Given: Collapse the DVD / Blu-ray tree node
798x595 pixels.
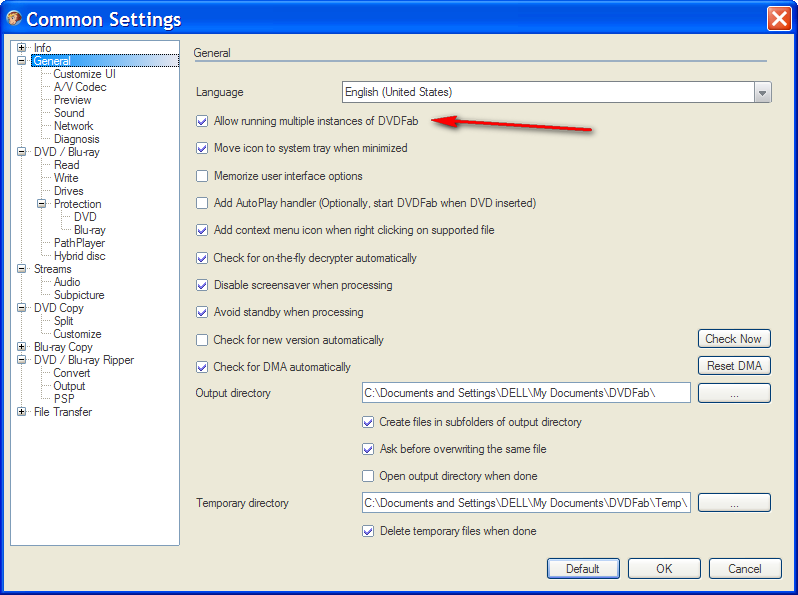Looking at the screenshot, I should tap(21, 152).
